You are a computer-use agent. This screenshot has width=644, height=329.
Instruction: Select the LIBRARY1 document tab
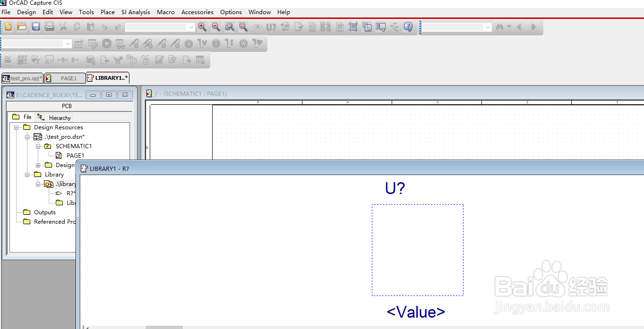[108, 78]
